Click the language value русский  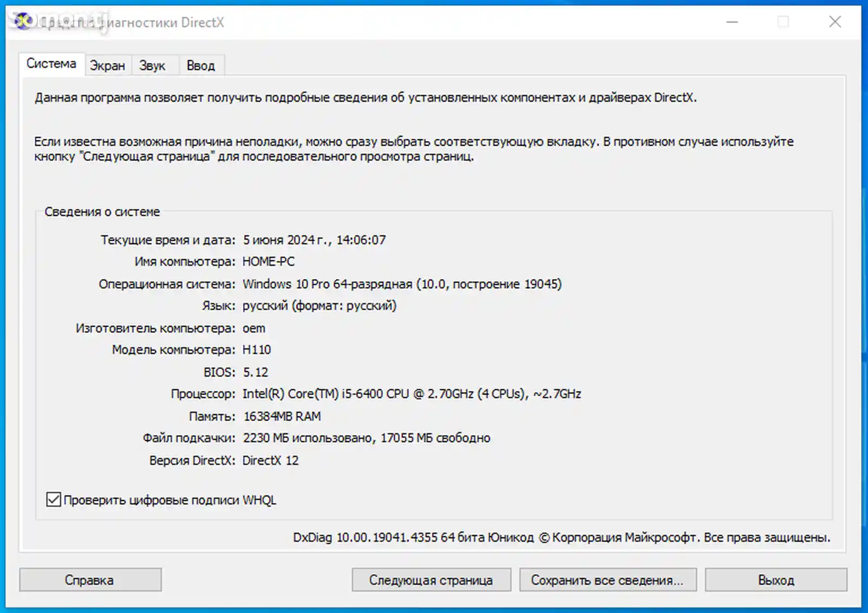(x=319, y=306)
